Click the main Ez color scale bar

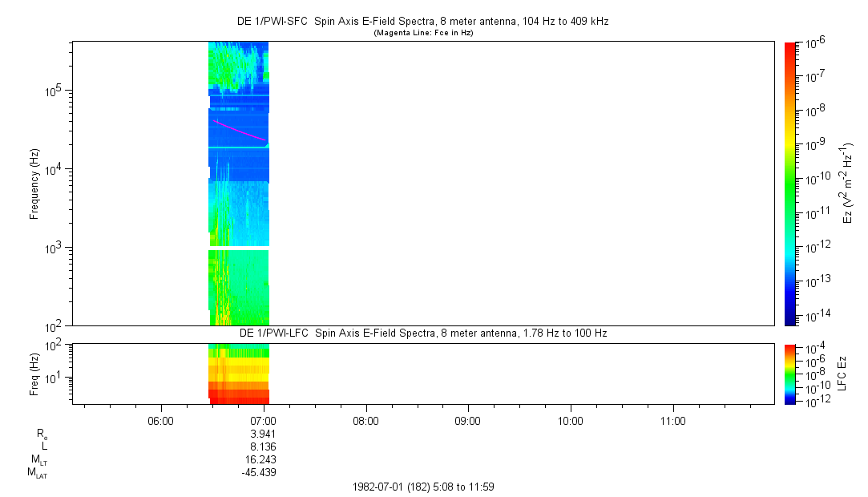pyautogui.click(x=790, y=184)
